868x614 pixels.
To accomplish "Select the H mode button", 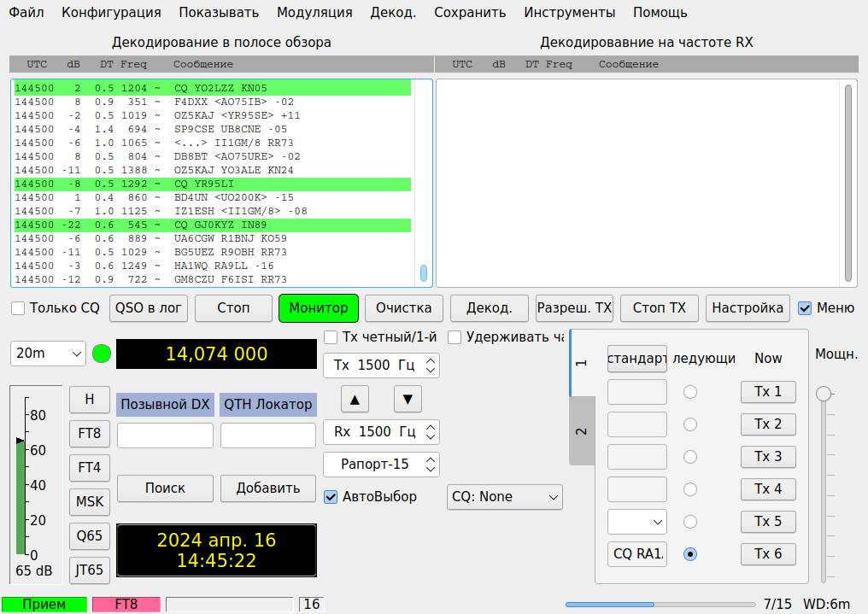I will [90, 400].
